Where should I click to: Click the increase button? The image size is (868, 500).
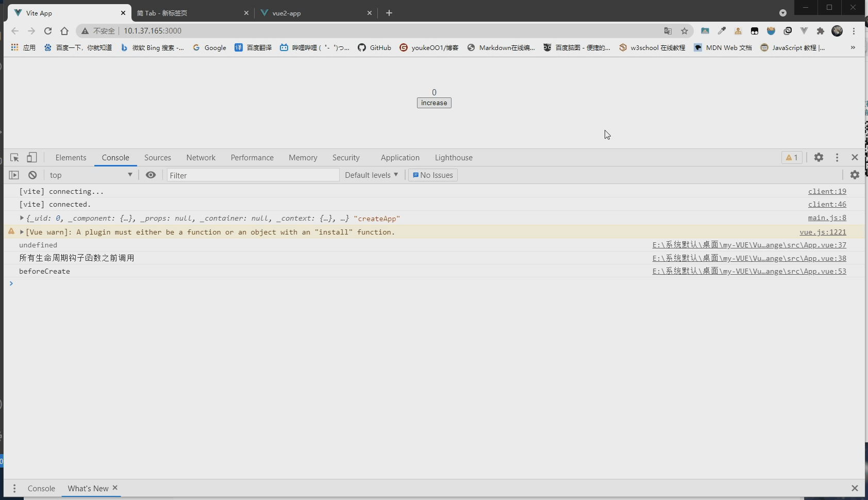tap(434, 103)
